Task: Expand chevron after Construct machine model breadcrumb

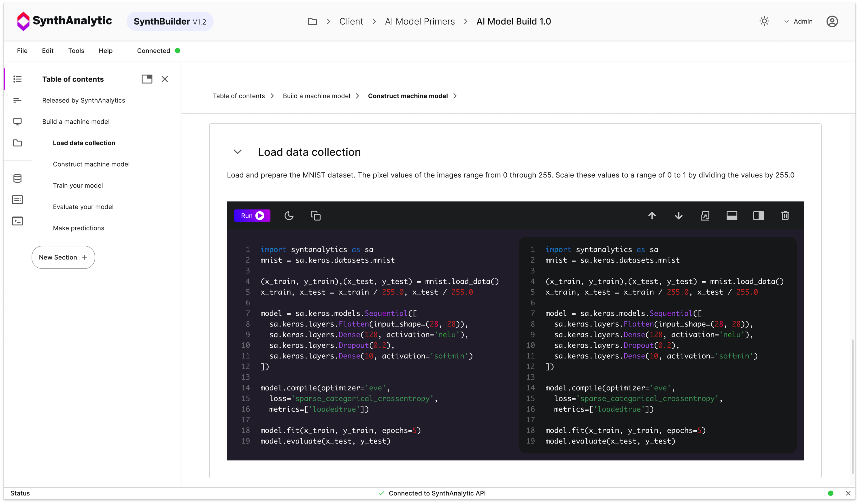Action: coord(455,96)
